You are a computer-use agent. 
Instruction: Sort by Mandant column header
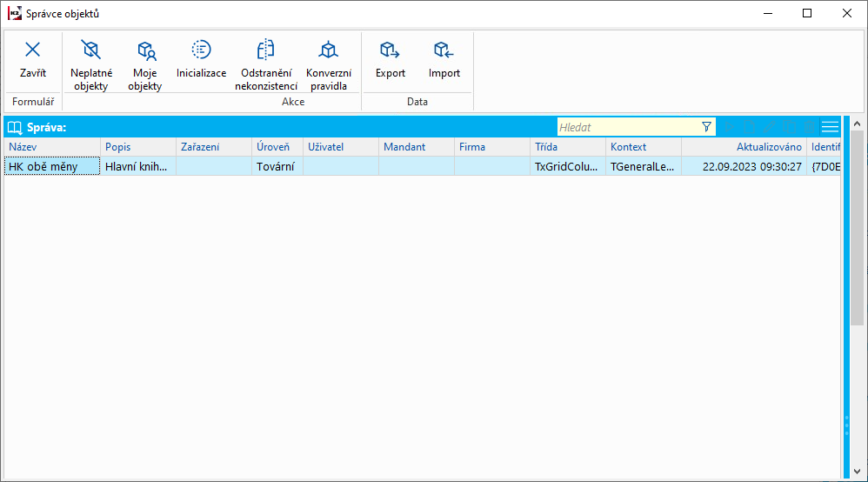point(417,147)
